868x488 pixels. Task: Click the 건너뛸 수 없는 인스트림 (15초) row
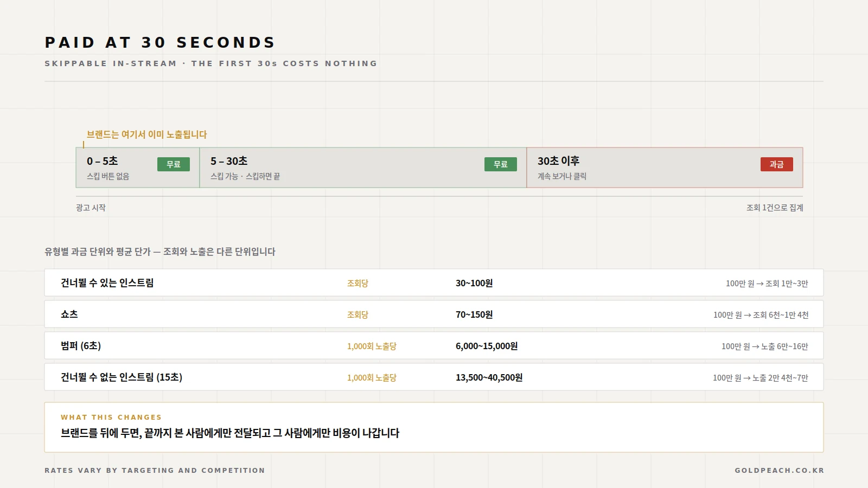(x=434, y=377)
